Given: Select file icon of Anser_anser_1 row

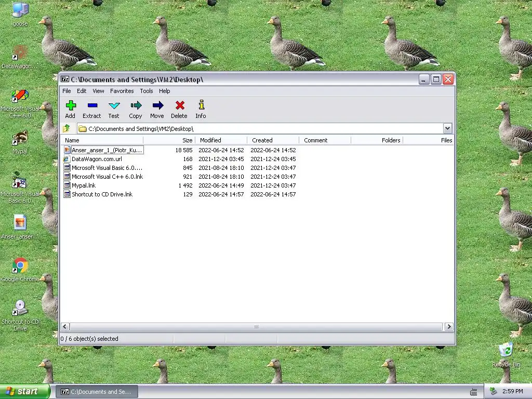Looking at the screenshot, I should click(67, 150).
